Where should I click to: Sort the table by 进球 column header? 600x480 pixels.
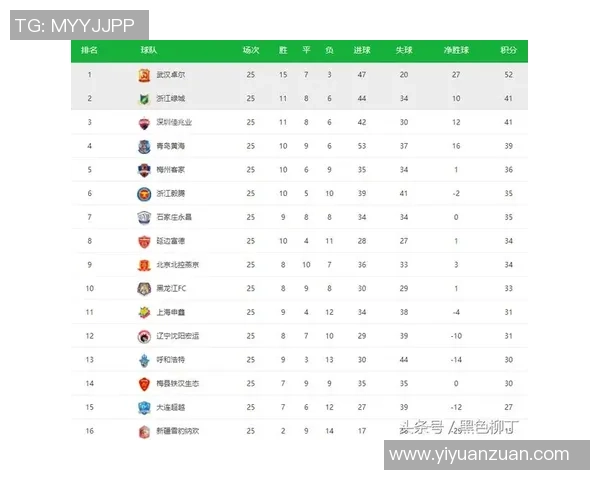coord(361,50)
